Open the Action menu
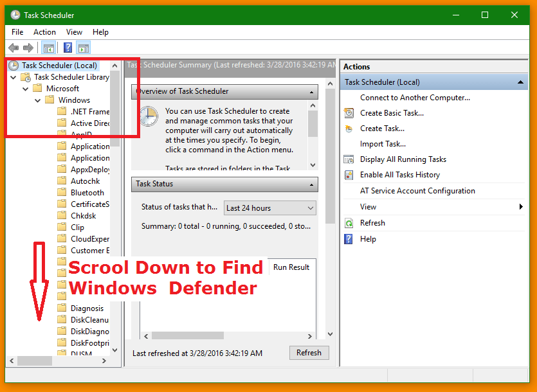Image resolution: width=537 pixels, height=392 pixels. pos(44,32)
